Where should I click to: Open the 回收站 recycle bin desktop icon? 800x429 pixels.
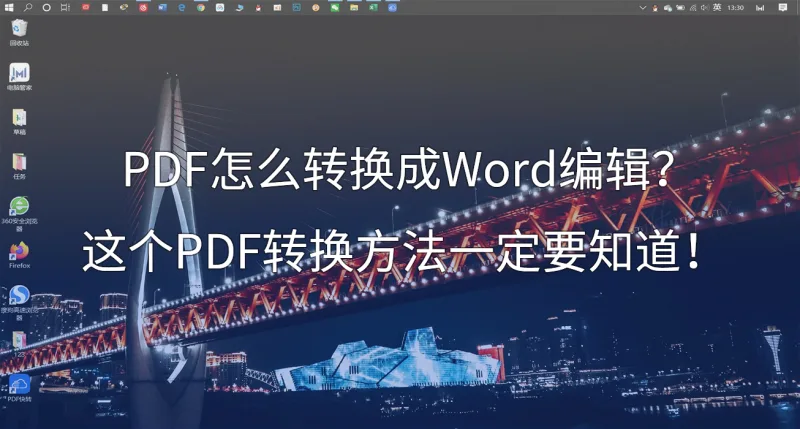point(19,32)
